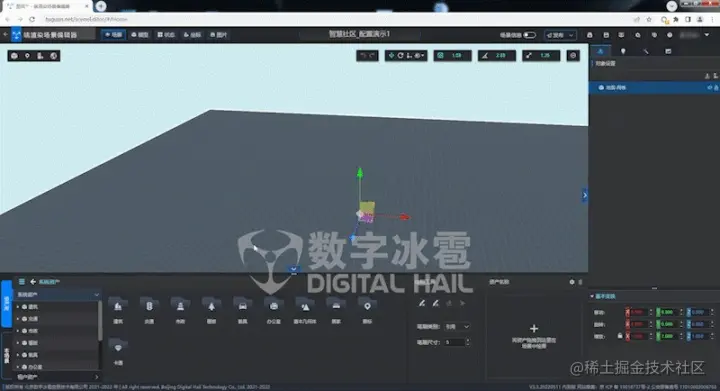
Task: Open viewport settings round button
Action: coord(573,56)
